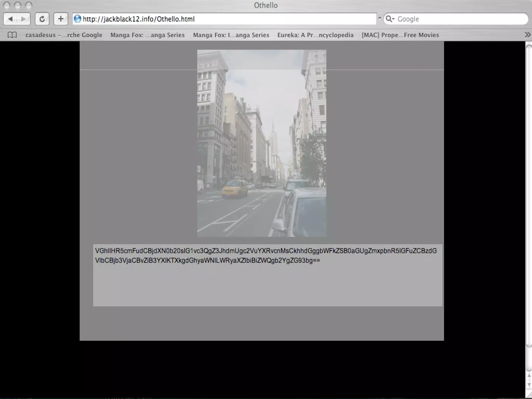Open first Manga Fox bookmark
532x399 pixels.
click(147, 35)
